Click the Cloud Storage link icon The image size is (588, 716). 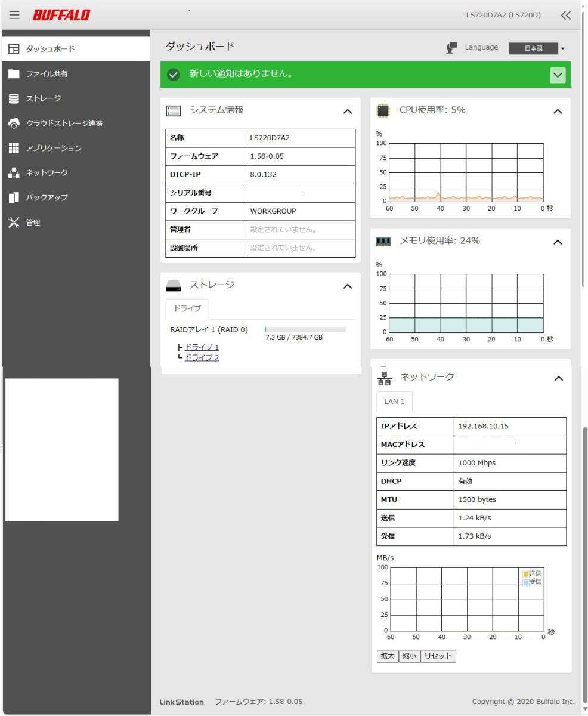pyautogui.click(x=14, y=124)
